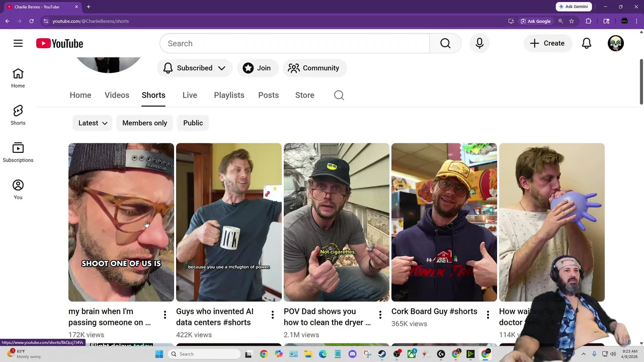
Task: Select the Shorts channel tab
Action: click(153, 95)
